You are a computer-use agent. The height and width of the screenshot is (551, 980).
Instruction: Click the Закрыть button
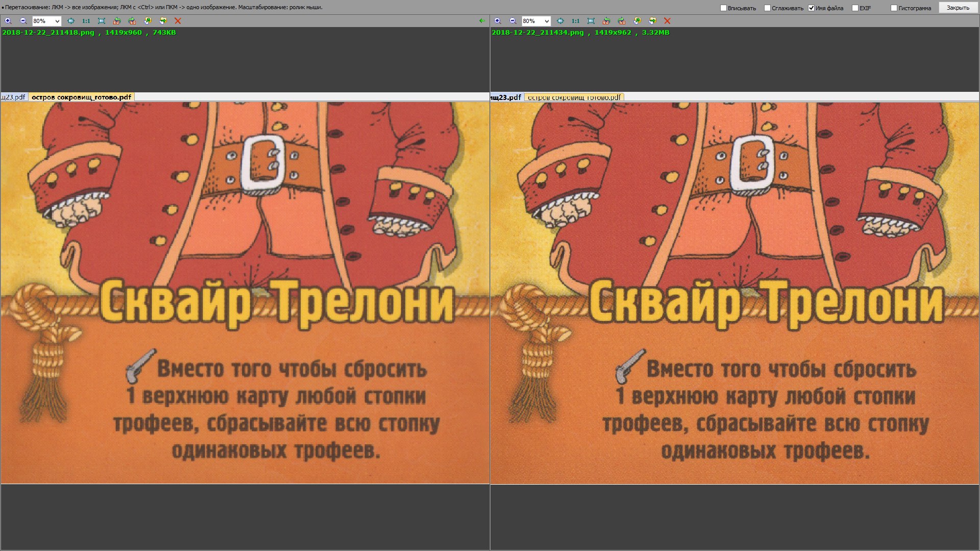[958, 8]
